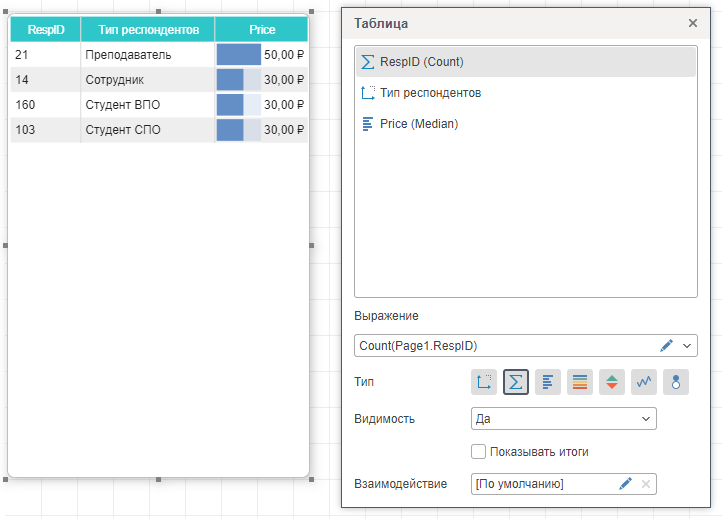Select the Dimension column type icon
Viewport: 722px width, 519px height.
pyautogui.click(x=484, y=381)
